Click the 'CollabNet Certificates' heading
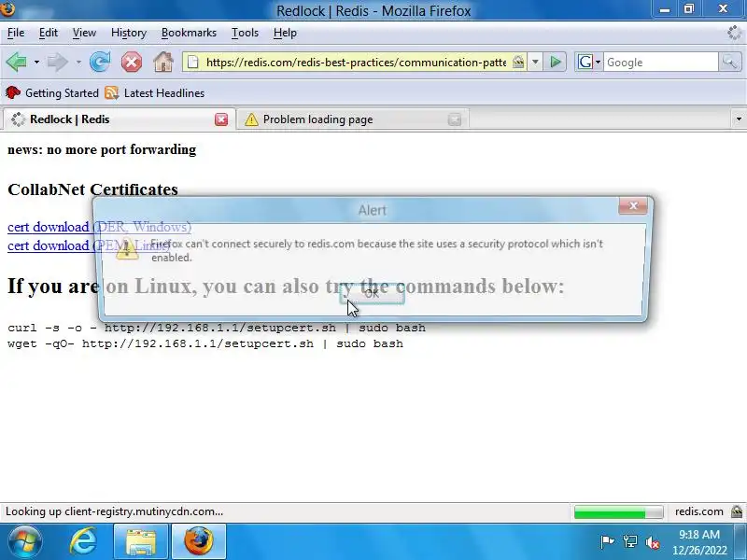 click(x=92, y=189)
